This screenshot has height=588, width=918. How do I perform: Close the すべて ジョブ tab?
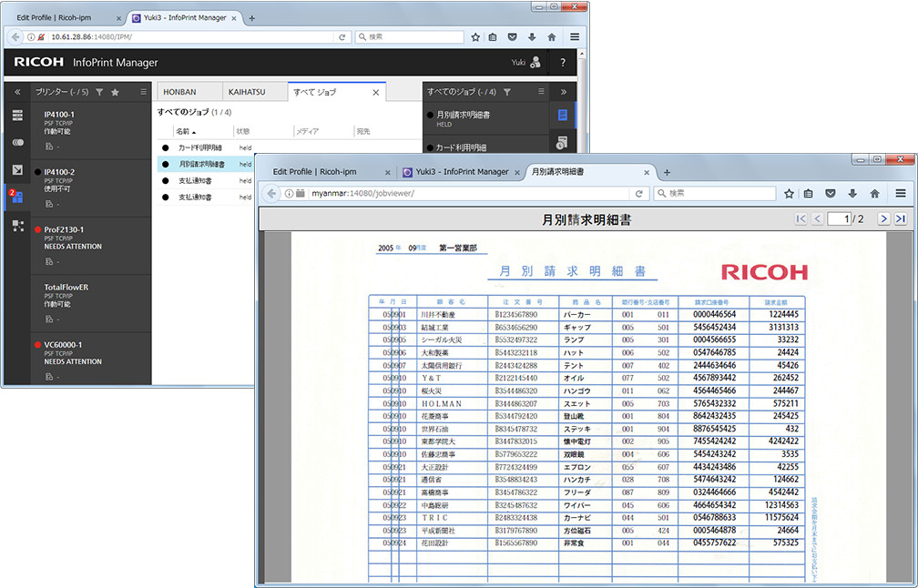point(376,92)
